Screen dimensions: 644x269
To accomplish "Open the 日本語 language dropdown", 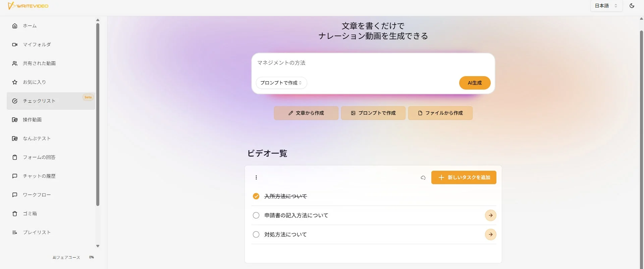I will pos(606,6).
